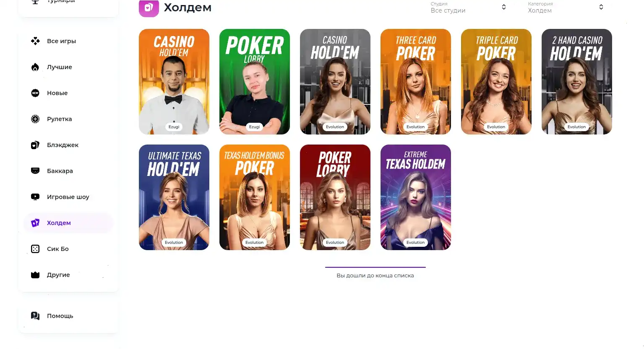Open the green Poker Lobby tile by Ezugi
The height and width of the screenshot is (349, 644).
click(255, 82)
